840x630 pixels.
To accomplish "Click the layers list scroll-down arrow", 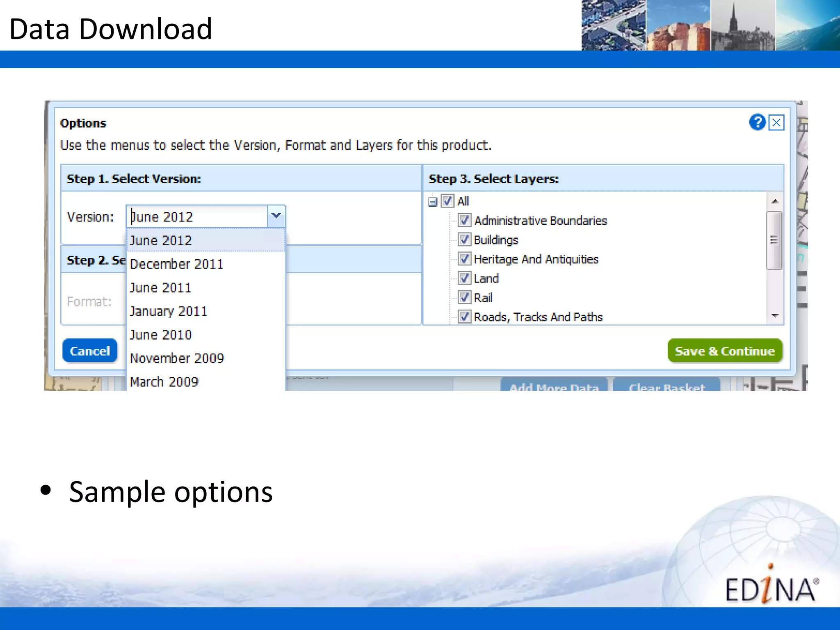I will coord(775,316).
